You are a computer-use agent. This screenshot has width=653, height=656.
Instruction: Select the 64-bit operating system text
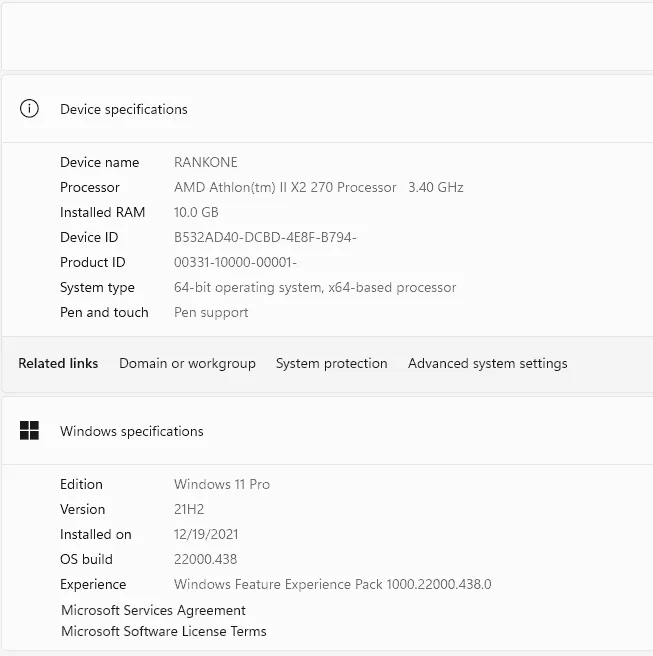coord(315,287)
